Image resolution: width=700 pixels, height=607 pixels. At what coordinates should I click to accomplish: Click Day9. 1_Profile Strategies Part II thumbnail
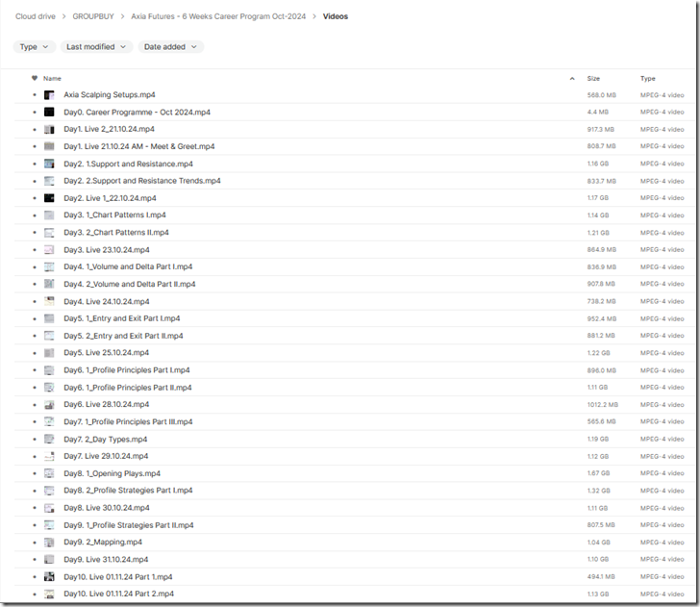point(49,525)
